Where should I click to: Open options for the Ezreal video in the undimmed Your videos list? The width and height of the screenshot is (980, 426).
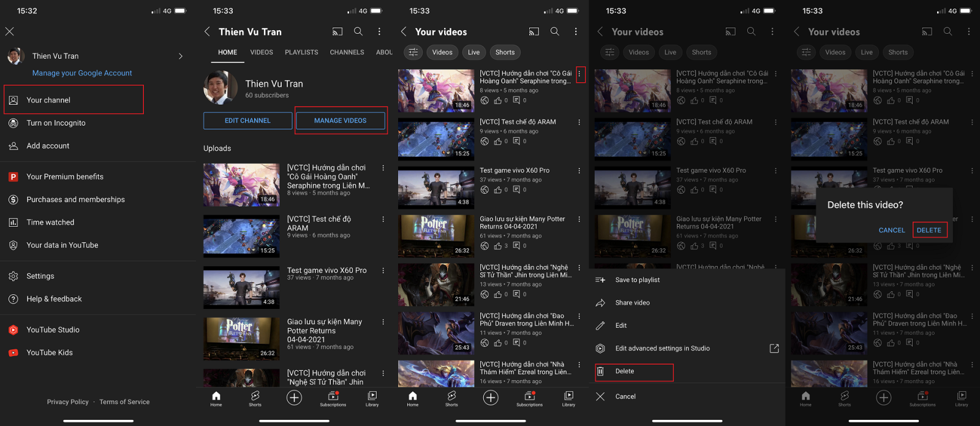(579, 365)
